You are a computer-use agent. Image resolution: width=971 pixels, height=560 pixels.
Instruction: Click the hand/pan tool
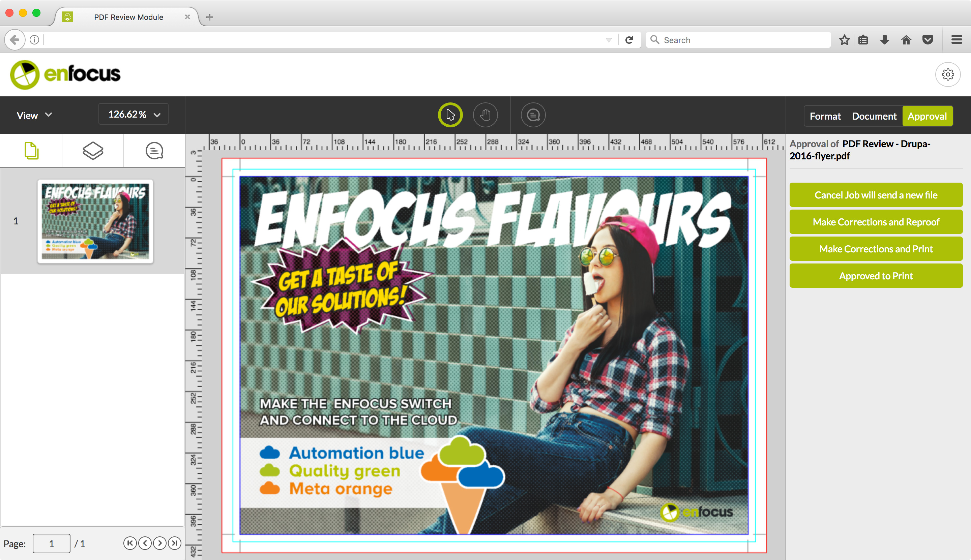[486, 115]
